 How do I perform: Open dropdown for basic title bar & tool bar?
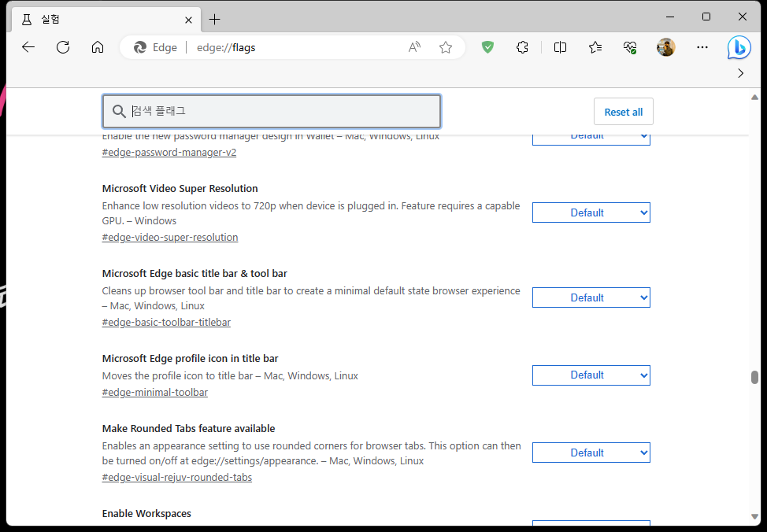[591, 297]
